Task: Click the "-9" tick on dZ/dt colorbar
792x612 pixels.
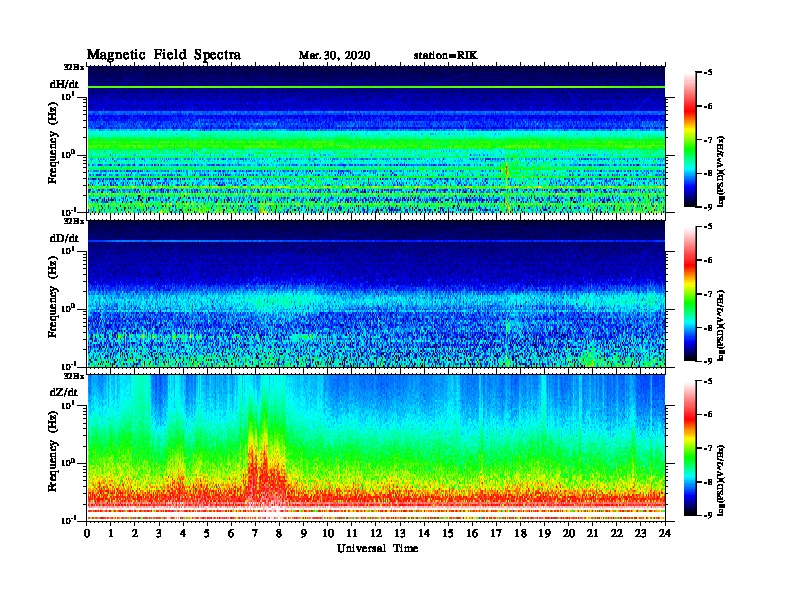Action: pyautogui.click(x=708, y=515)
